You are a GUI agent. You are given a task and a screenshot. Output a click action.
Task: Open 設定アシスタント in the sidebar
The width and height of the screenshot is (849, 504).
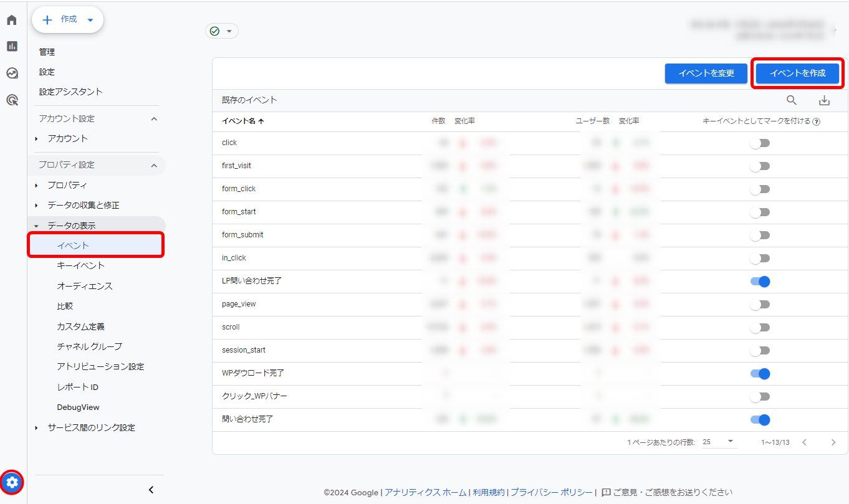pos(70,92)
